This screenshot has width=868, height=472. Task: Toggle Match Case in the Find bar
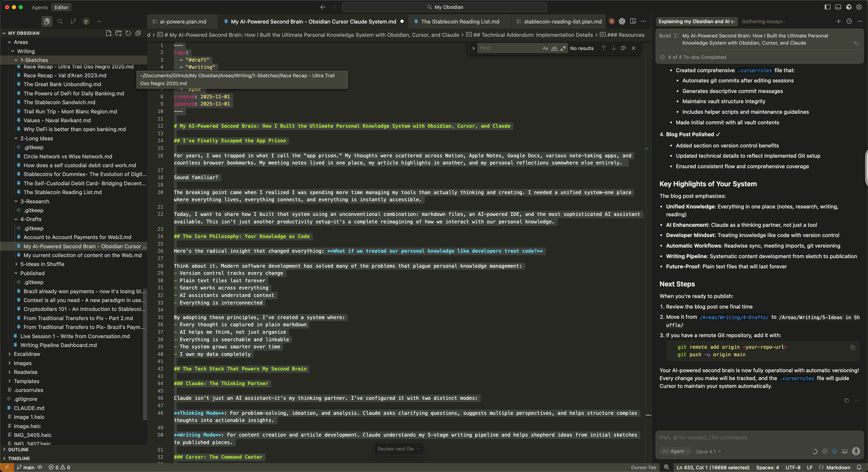click(x=545, y=48)
